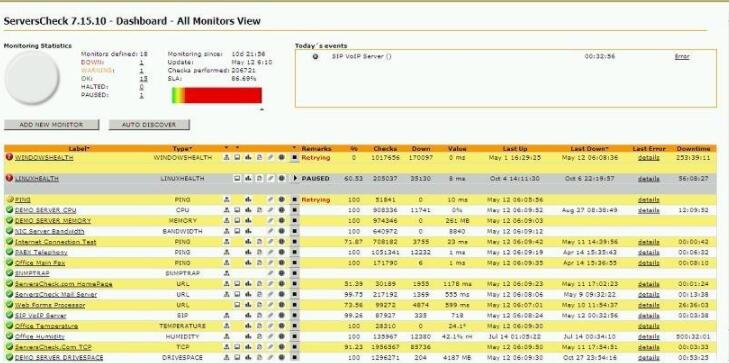Click the network icon in the row labeled PING

point(226,199)
